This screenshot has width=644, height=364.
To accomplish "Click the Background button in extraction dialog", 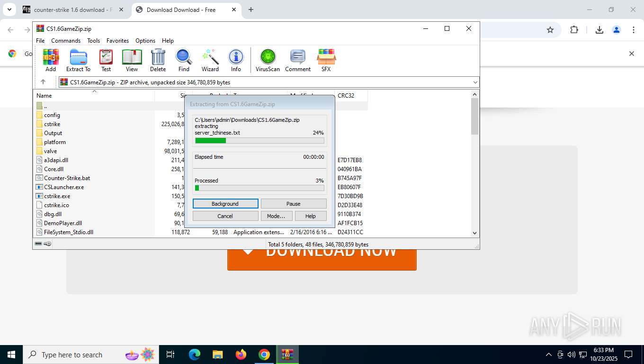I will [225, 204].
